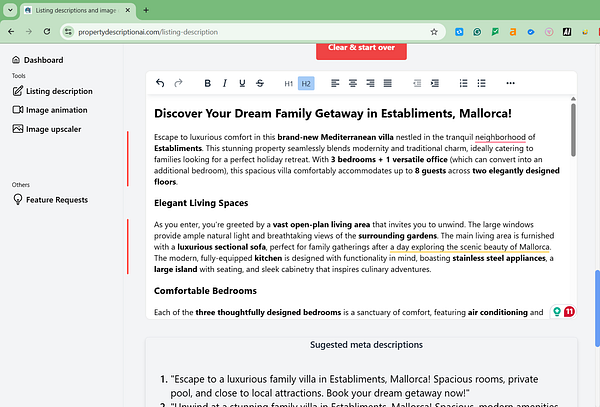
Task: Toggle the active H2 heading style
Action: pos(306,83)
